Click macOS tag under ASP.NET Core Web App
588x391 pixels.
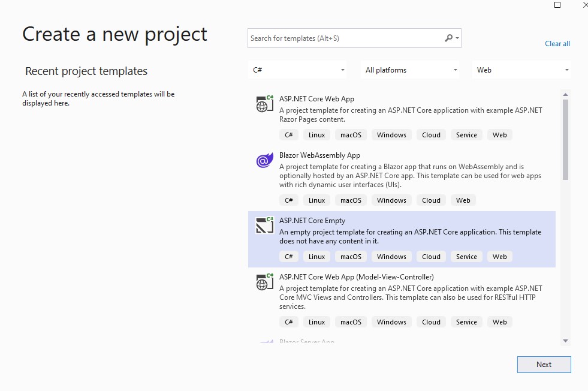[x=351, y=135]
